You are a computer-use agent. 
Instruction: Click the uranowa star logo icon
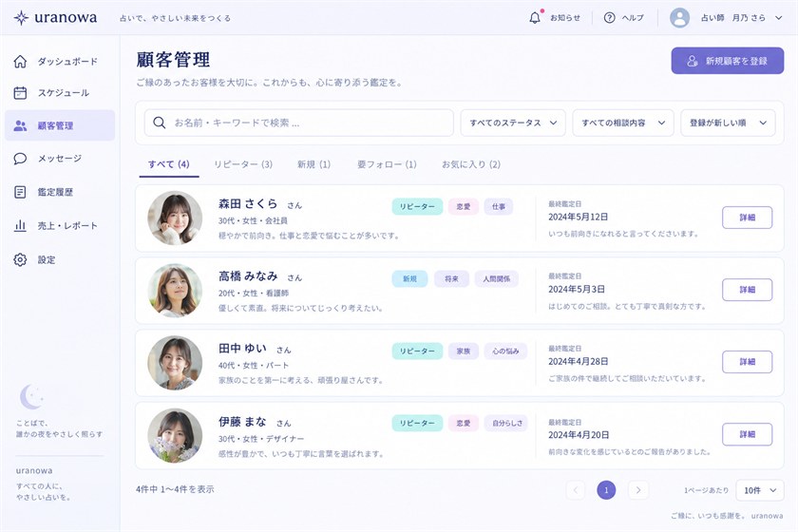21,18
